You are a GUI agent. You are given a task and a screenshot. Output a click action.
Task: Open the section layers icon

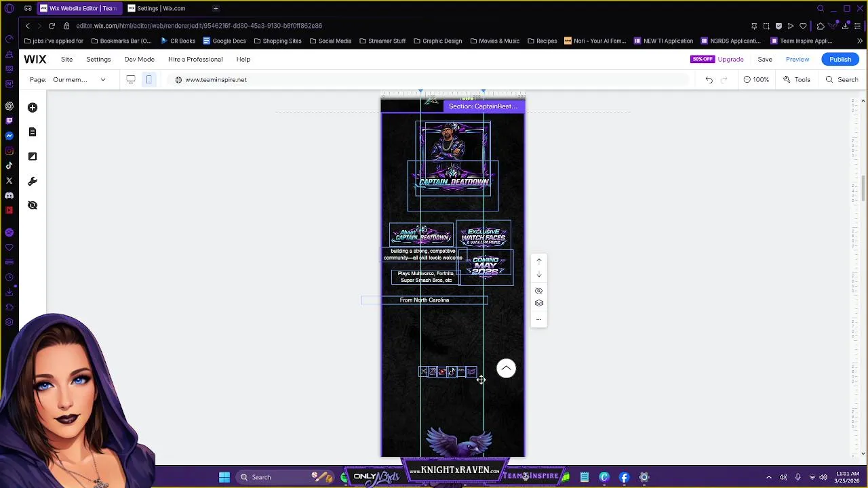(x=539, y=303)
